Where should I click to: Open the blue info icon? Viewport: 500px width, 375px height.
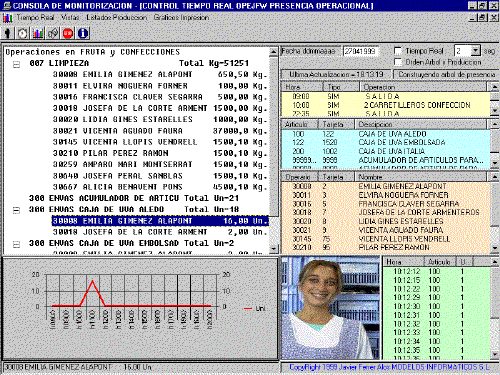[x=83, y=33]
